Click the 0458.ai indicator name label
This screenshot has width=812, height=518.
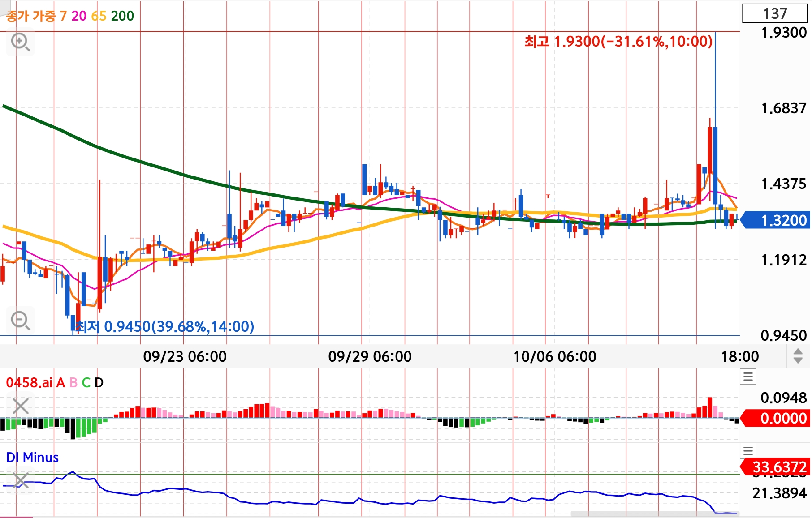coord(29,383)
